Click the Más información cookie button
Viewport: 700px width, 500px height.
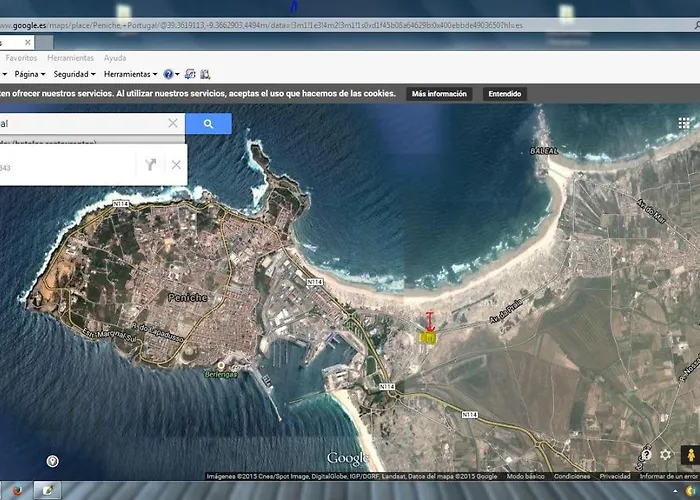(439, 94)
